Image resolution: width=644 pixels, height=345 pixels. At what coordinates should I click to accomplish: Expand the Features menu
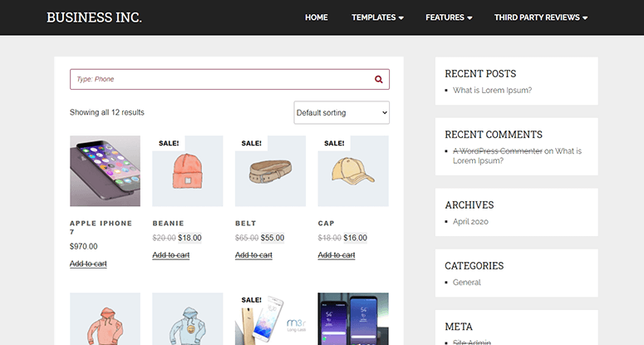(449, 17)
